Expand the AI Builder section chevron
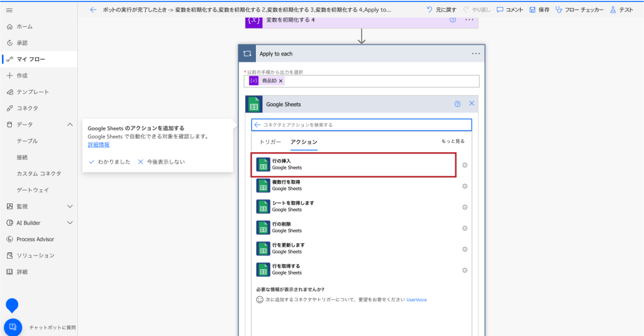Image resolution: width=644 pixels, height=336 pixels. tap(70, 223)
